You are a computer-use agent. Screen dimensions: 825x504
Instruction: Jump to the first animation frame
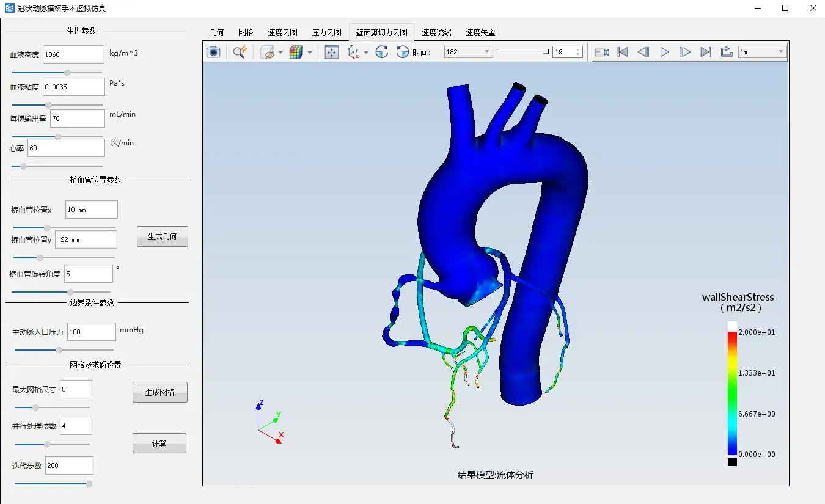point(623,53)
